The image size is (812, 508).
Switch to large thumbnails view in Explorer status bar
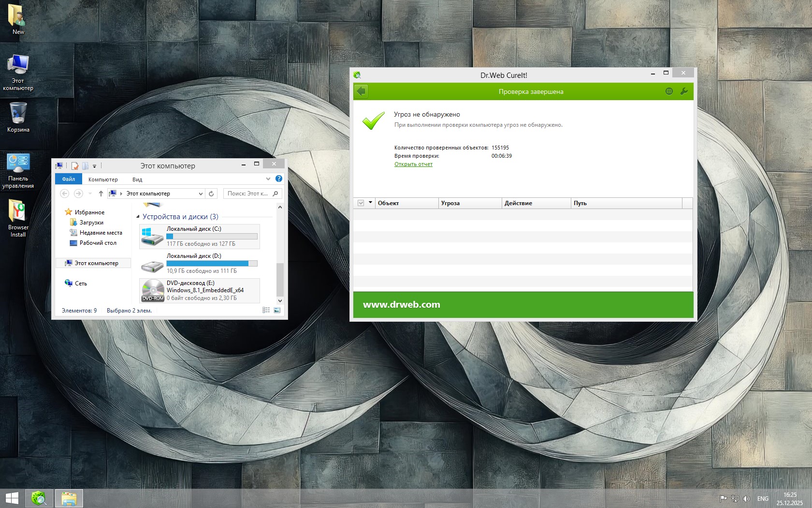[x=277, y=310]
